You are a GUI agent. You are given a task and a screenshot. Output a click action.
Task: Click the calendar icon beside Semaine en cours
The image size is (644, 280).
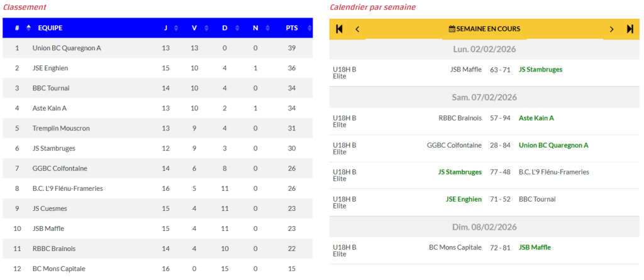coord(452,29)
